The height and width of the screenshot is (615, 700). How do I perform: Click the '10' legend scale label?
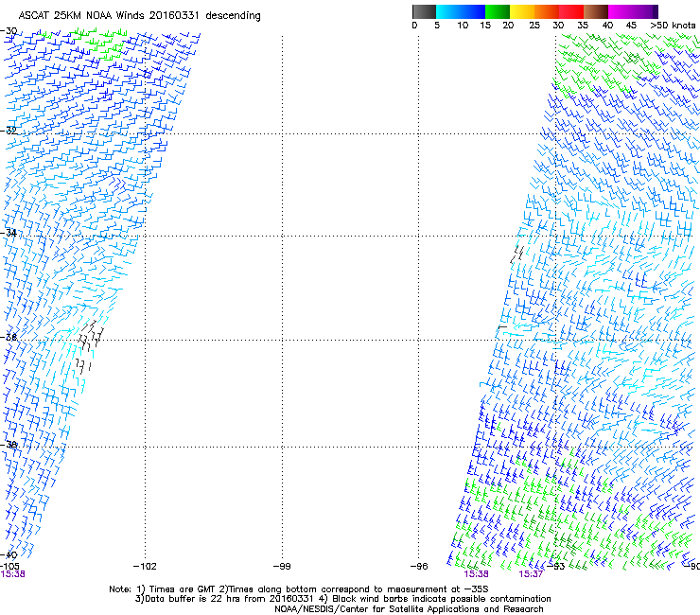tap(463, 26)
